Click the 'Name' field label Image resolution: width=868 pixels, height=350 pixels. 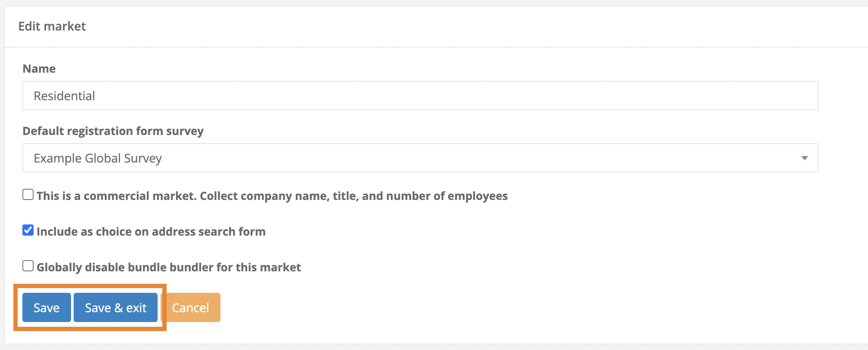click(x=39, y=68)
